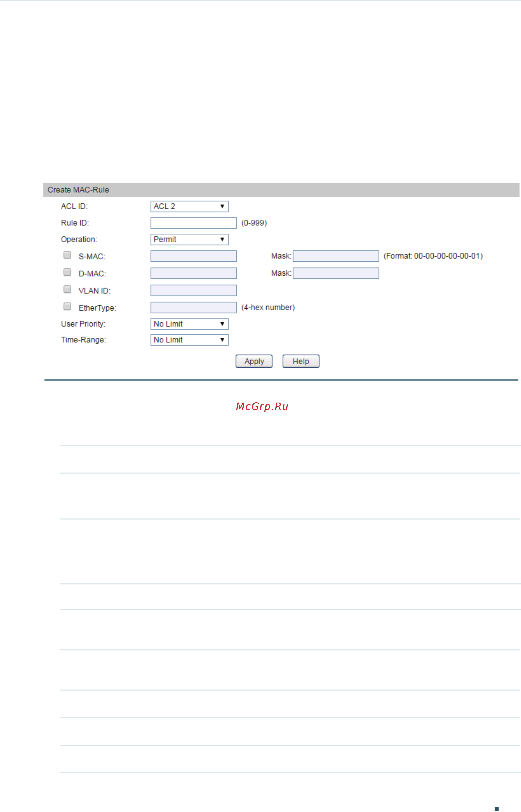Click the VLAN ID input field

coord(193,290)
